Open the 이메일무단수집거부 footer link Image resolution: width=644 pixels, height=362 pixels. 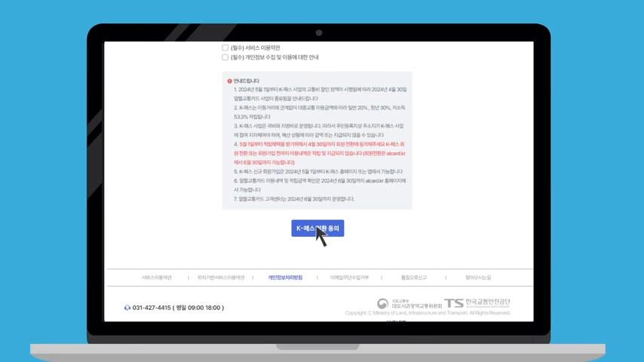pyautogui.click(x=349, y=278)
